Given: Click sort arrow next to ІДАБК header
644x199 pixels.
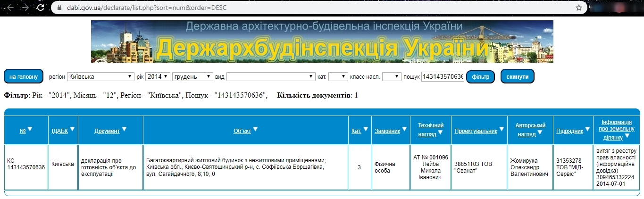Looking at the screenshot, I should point(72,129).
